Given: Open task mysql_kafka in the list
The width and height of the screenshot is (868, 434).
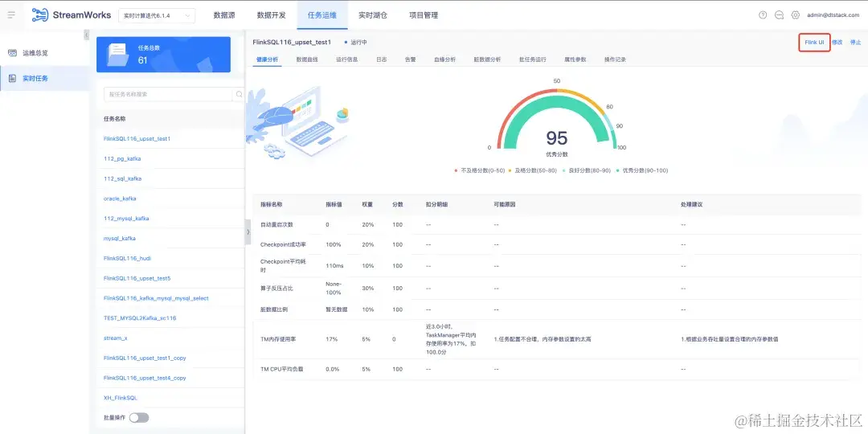Looking at the screenshot, I should [120, 238].
